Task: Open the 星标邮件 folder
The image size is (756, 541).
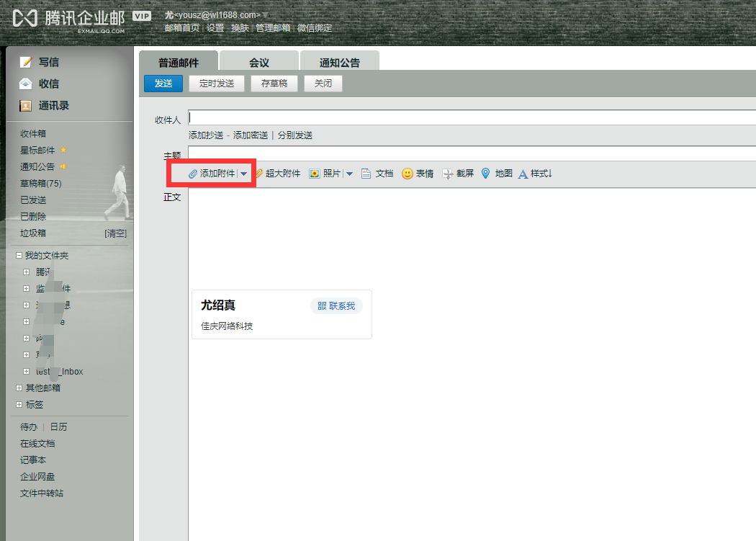Action: [37, 150]
